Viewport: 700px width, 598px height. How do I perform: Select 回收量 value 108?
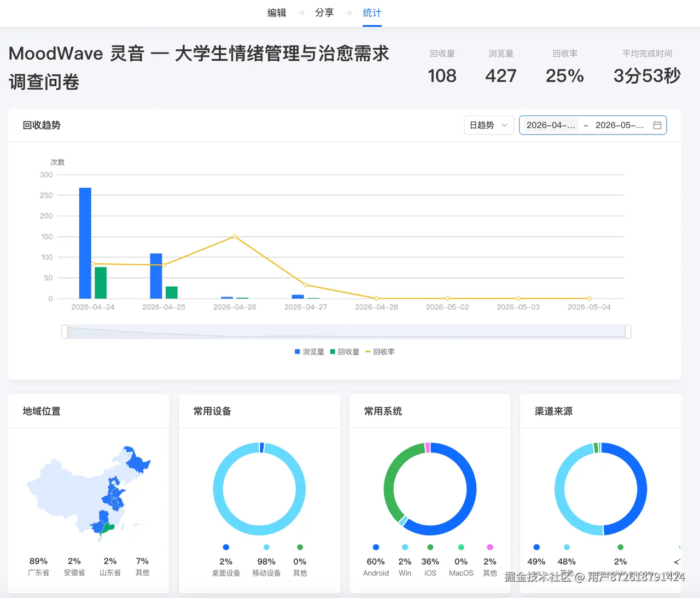(442, 76)
